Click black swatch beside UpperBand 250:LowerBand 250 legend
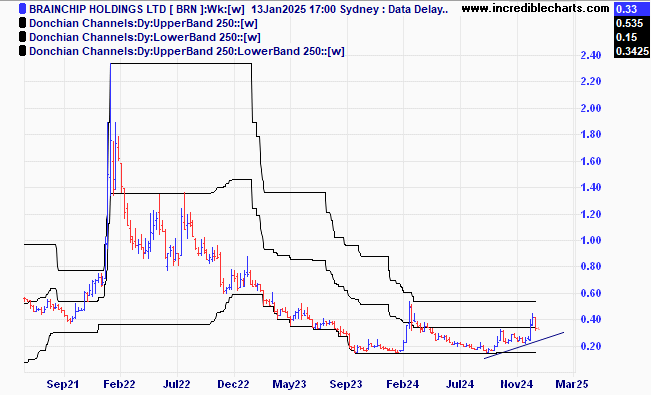Image resolution: width=651 pixels, height=395 pixels. coord(22,51)
